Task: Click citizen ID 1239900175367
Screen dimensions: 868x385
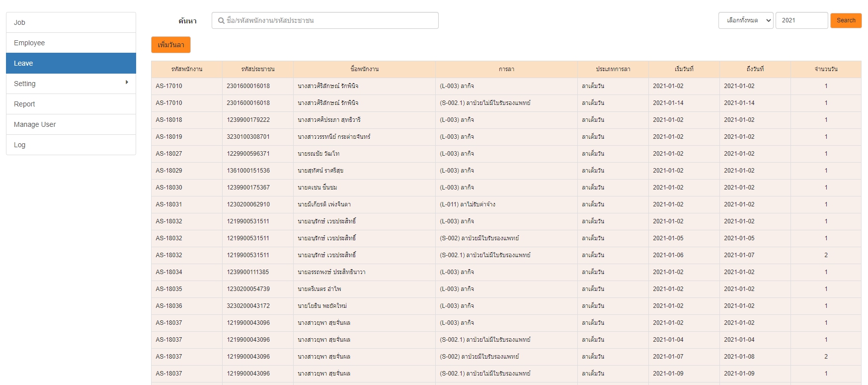Action: 248,188
